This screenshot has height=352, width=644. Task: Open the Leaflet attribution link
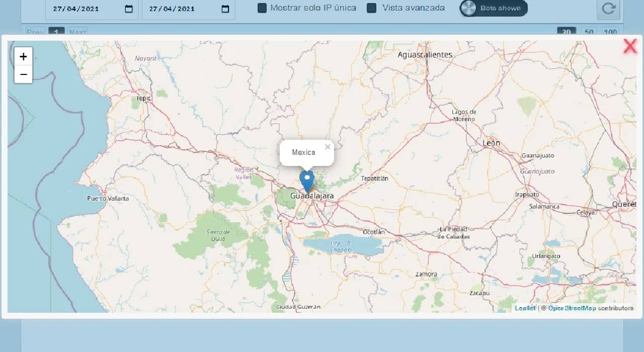(x=525, y=308)
